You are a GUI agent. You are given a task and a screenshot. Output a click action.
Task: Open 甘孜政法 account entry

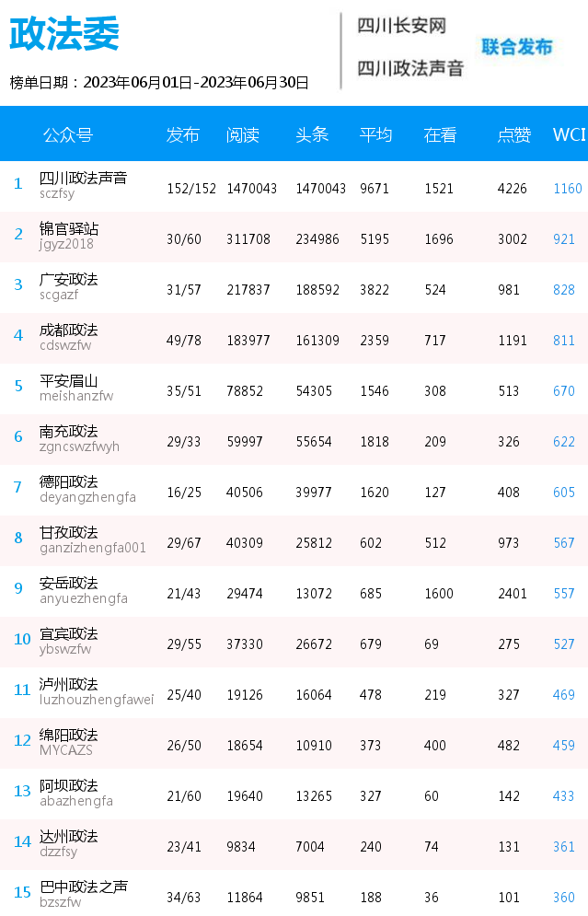coord(68,533)
